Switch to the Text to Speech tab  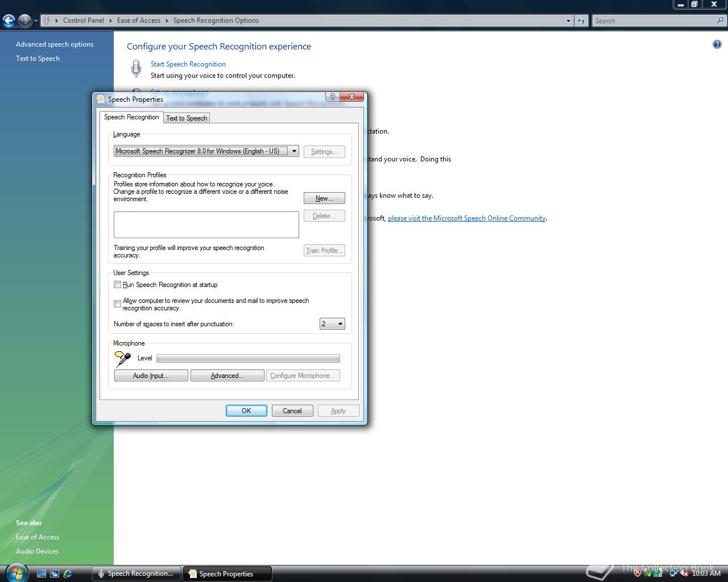[x=187, y=118]
